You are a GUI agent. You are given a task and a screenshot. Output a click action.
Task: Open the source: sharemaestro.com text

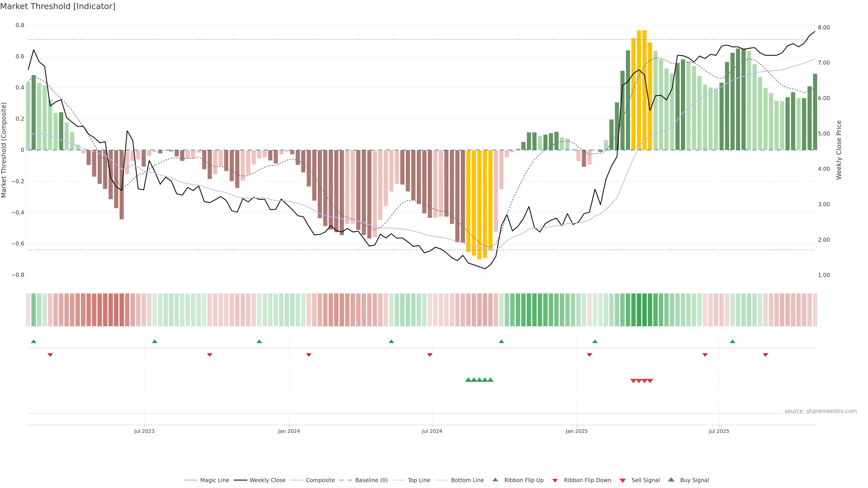pos(821,411)
